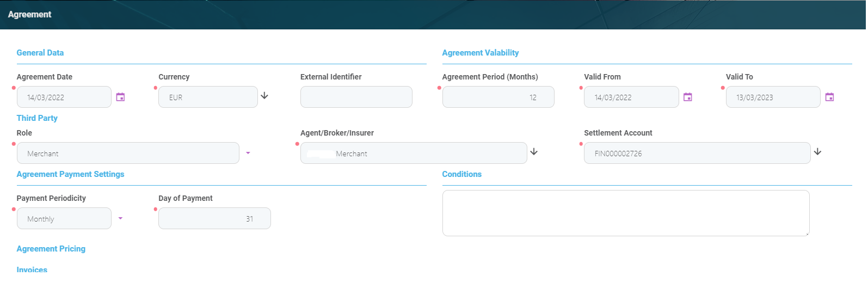Expand the Payment Periodicity dropdown
The width and height of the screenshot is (868, 282).
tap(120, 218)
